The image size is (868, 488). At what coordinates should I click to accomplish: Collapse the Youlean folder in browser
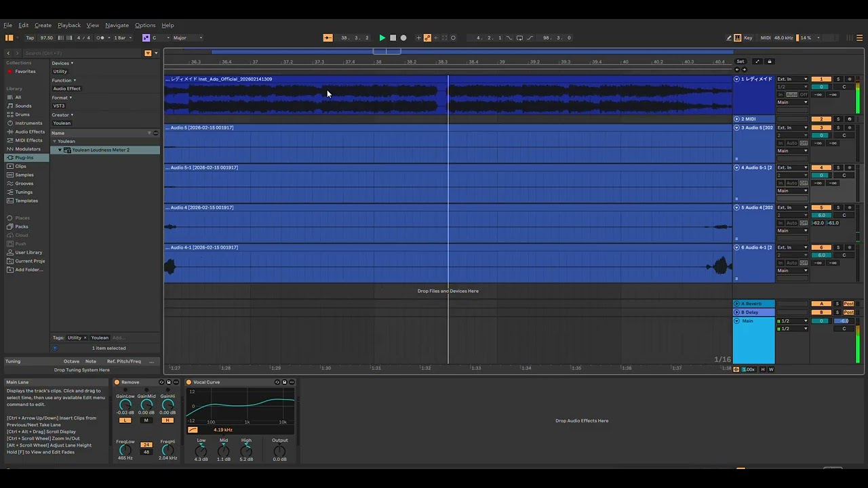pyautogui.click(x=54, y=142)
